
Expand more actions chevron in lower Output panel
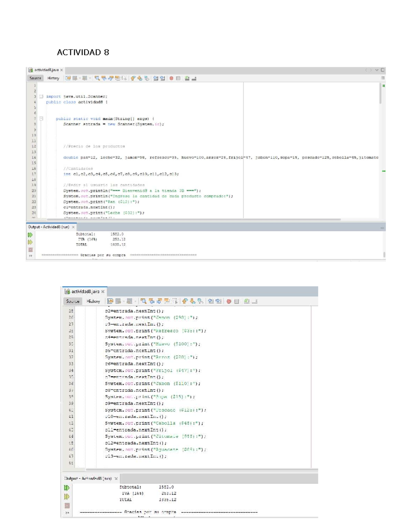tap(67, 512)
